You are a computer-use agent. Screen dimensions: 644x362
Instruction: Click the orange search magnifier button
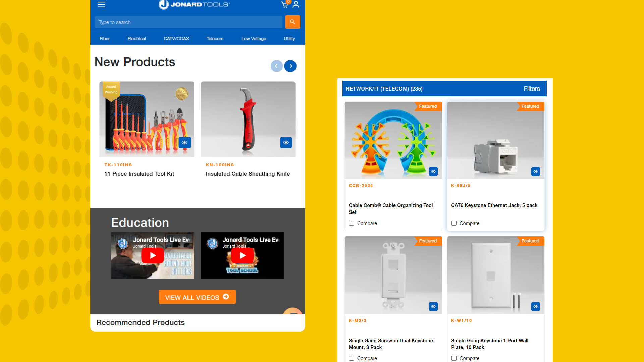[x=292, y=22]
